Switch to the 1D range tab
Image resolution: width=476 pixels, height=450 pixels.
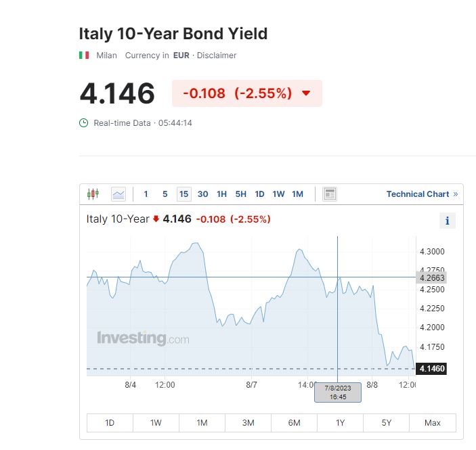pos(110,423)
